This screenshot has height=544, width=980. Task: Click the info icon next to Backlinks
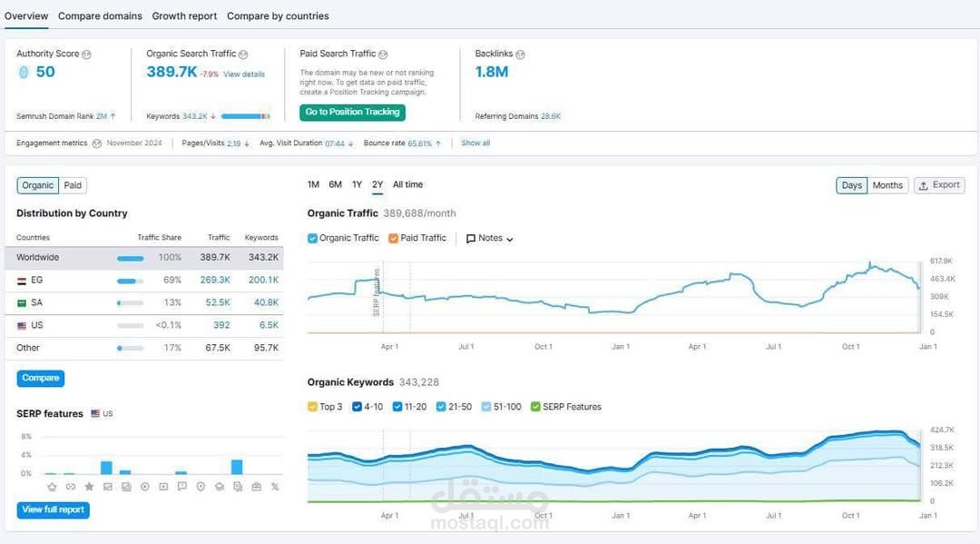tap(520, 54)
